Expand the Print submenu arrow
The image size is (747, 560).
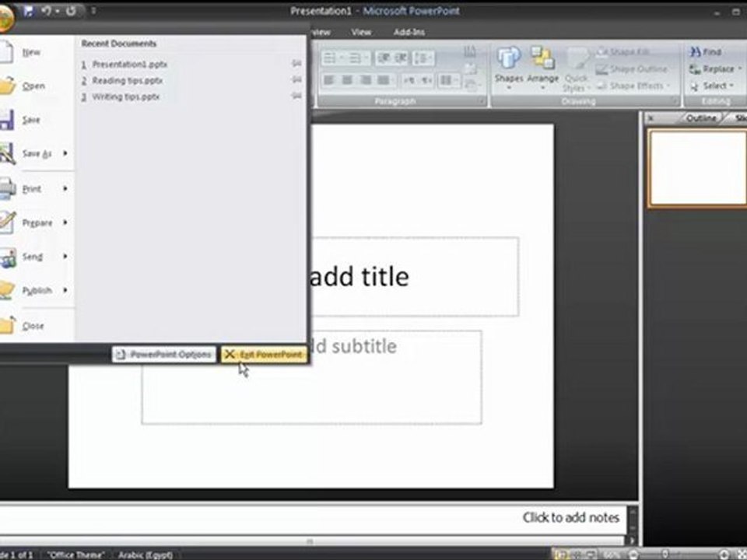[x=65, y=188]
